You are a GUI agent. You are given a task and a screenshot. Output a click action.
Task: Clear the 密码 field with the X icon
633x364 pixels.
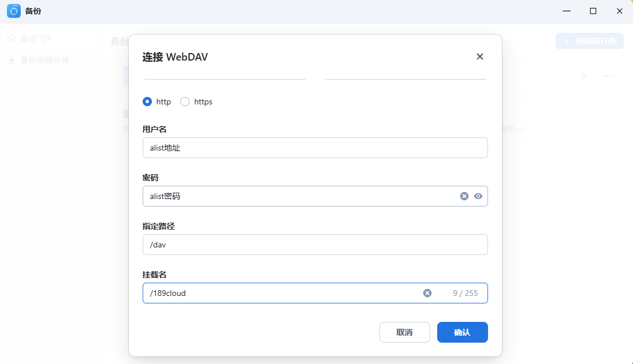[x=464, y=196]
